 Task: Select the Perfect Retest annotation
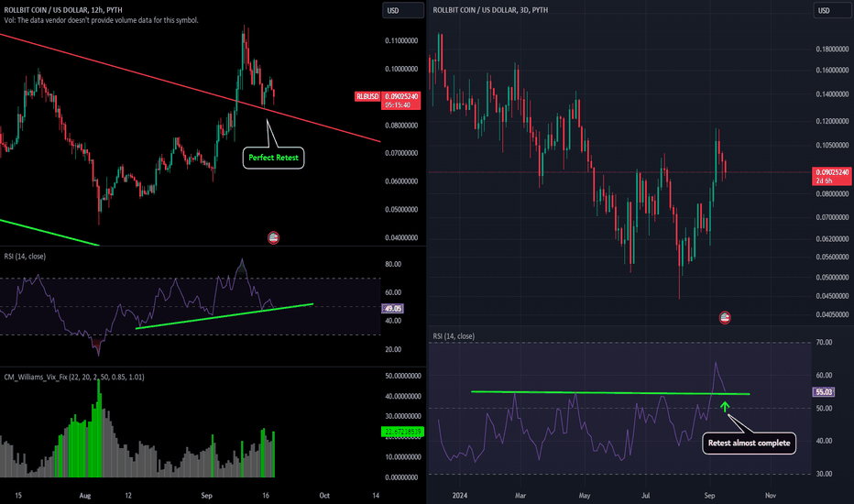click(273, 158)
